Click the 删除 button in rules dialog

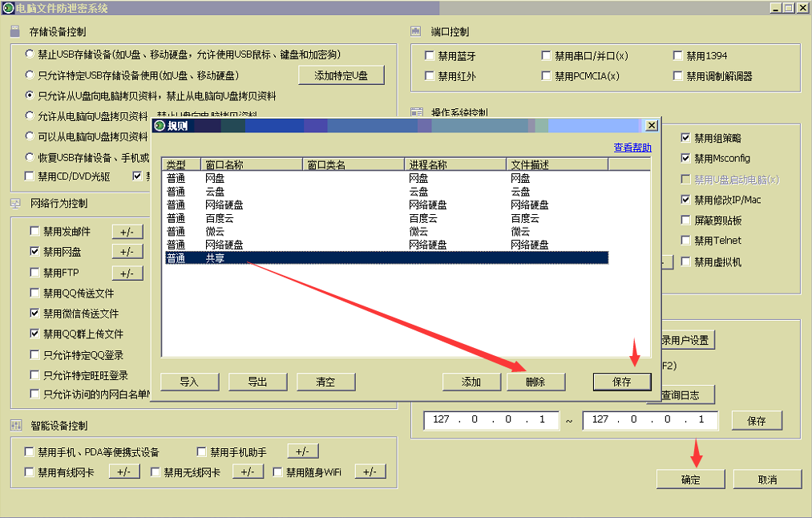(x=535, y=382)
